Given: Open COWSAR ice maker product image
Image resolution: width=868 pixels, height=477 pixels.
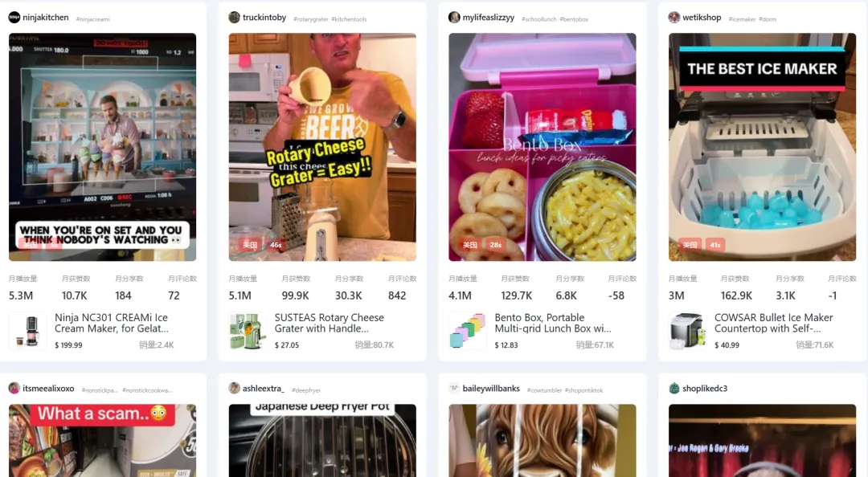Looking at the screenshot, I should [x=687, y=331].
